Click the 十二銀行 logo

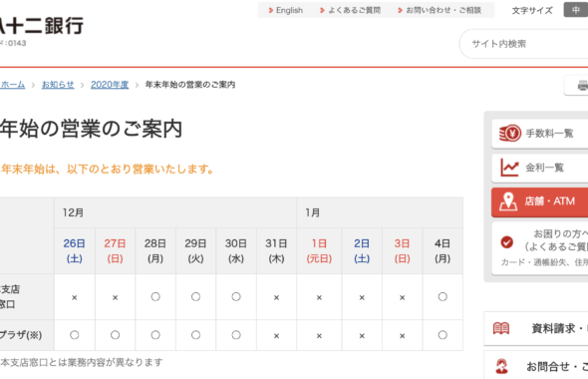click(41, 26)
